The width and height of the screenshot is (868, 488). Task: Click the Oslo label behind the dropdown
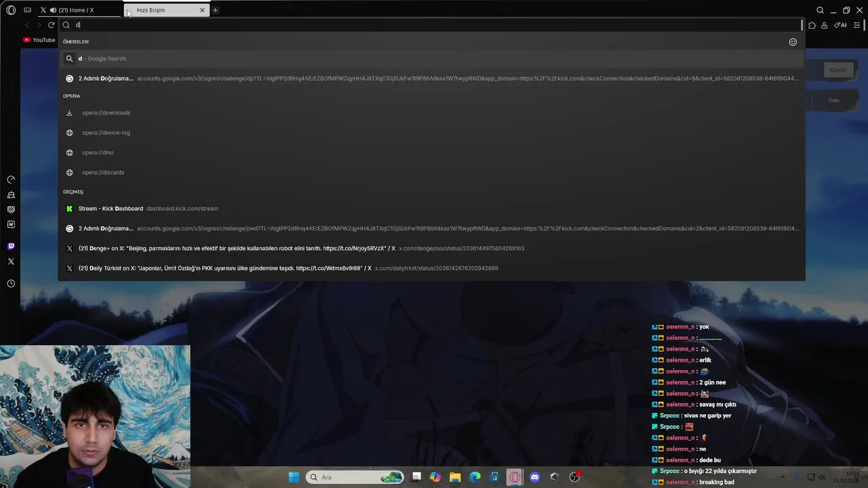pos(833,100)
